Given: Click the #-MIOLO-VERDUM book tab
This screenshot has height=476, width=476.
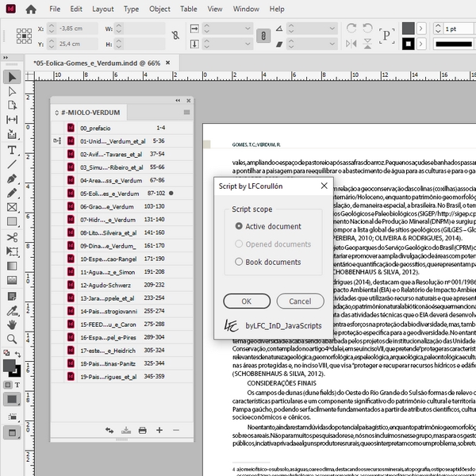Looking at the screenshot, I should [x=88, y=113].
